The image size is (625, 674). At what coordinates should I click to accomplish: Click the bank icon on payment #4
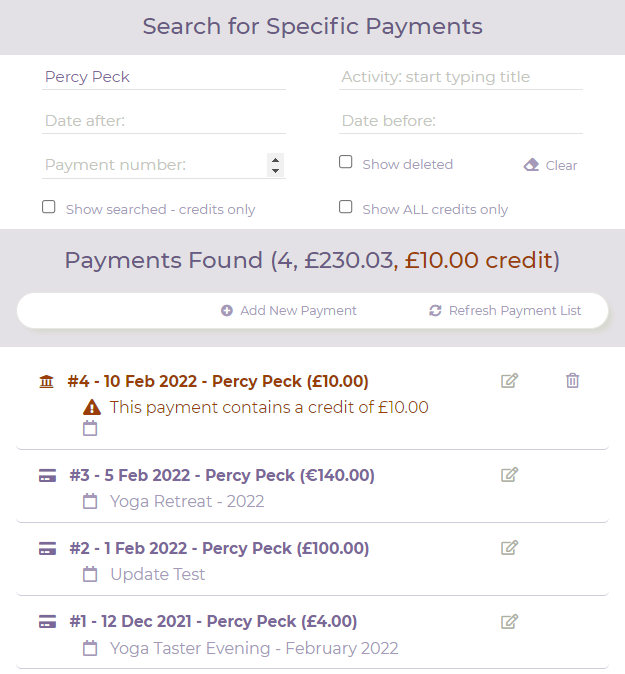click(x=46, y=381)
